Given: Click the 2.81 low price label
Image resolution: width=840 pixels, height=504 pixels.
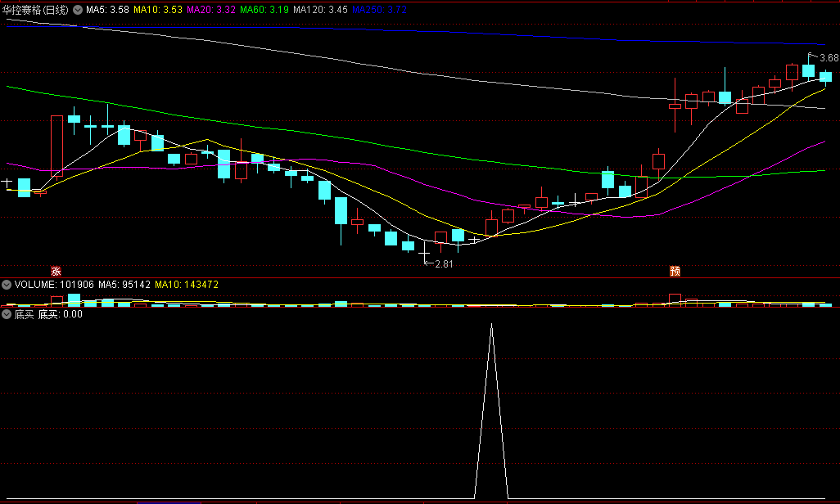Looking at the screenshot, I should 444,264.
